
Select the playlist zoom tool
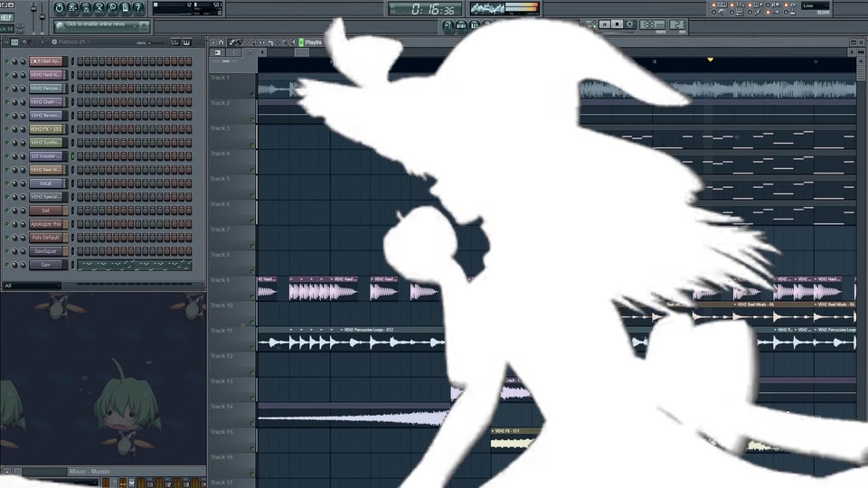pyautogui.click(x=286, y=42)
